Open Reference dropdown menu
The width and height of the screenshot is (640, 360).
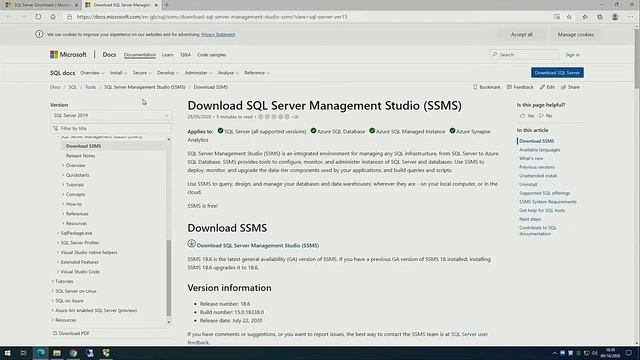coord(257,73)
